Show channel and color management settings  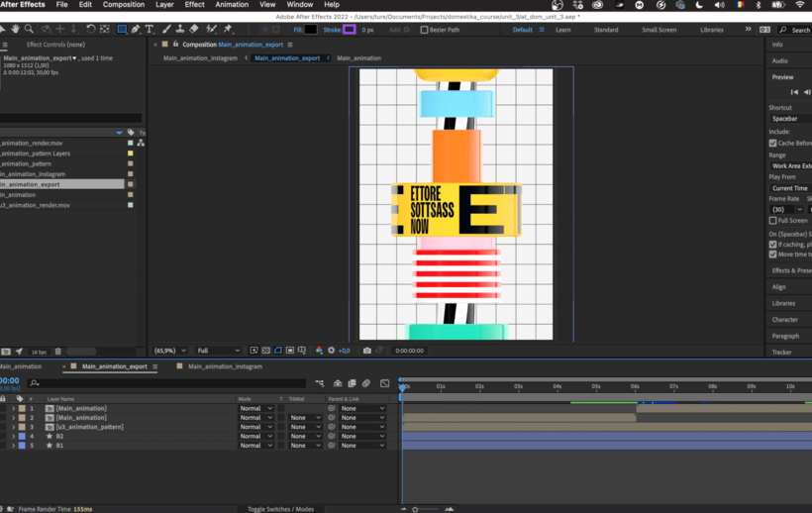[x=319, y=351]
